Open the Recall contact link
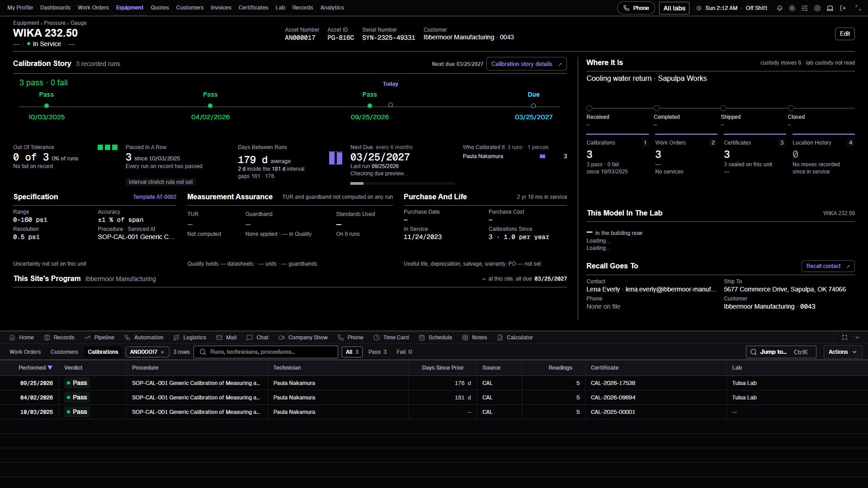This screenshot has height=488, width=868. pyautogui.click(x=828, y=266)
